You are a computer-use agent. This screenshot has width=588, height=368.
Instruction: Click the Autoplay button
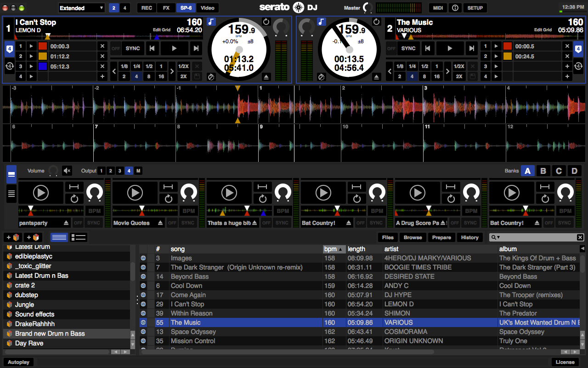pos(18,362)
